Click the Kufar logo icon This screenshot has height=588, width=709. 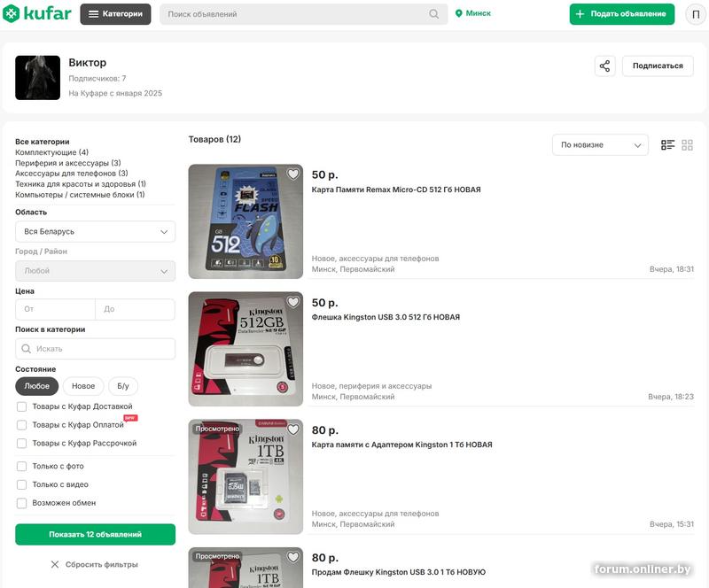pyautogui.click(x=11, y=14)
